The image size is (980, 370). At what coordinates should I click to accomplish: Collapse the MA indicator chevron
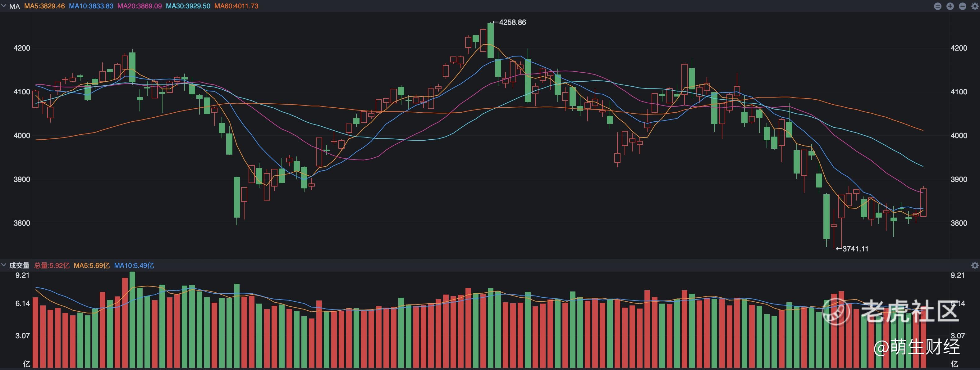pos(4,6)
